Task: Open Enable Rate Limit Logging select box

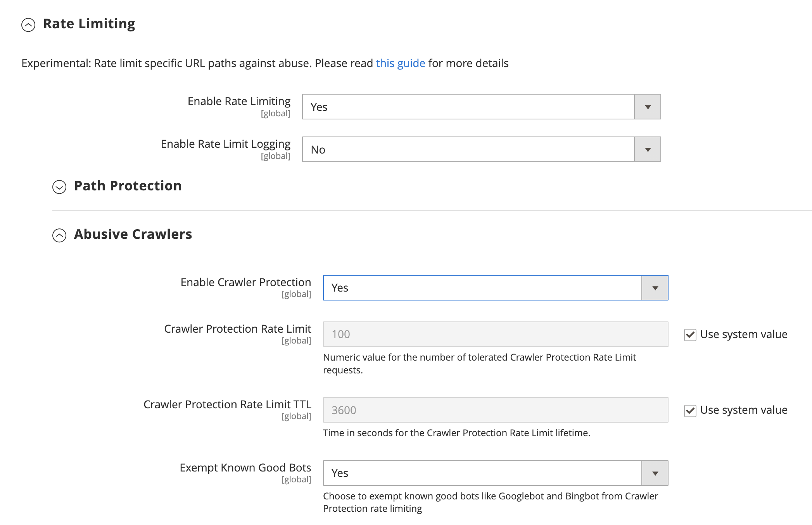Action: coord(468,150)
